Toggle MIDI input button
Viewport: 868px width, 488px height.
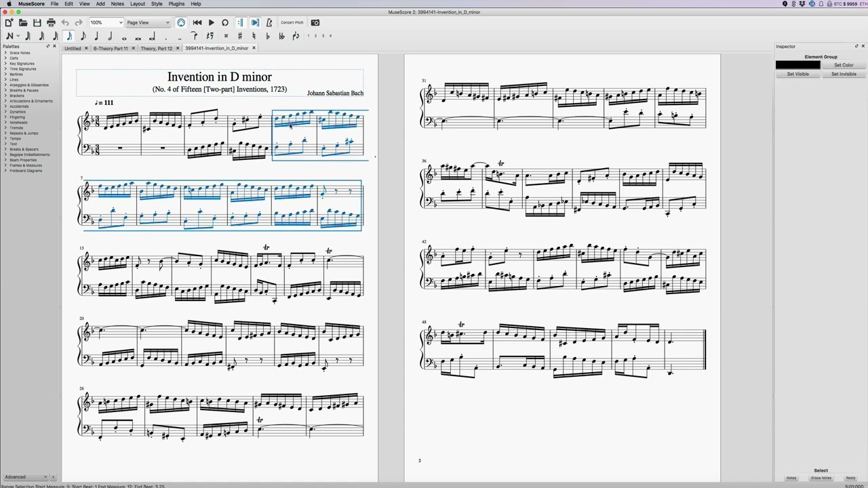[x=181, y=22]
